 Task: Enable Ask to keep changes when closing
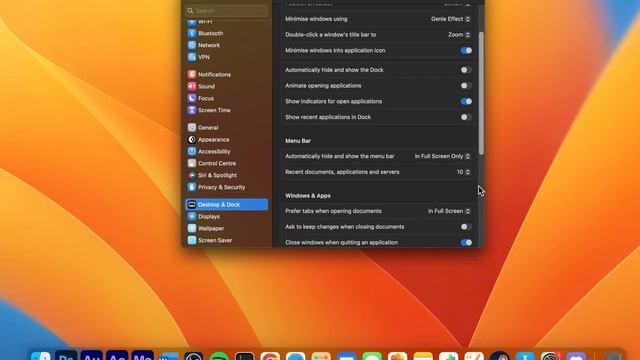[x=466, y=227]
